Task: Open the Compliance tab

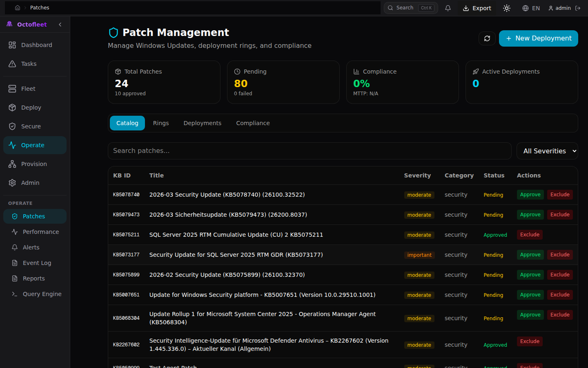Action: pos(253,123)
